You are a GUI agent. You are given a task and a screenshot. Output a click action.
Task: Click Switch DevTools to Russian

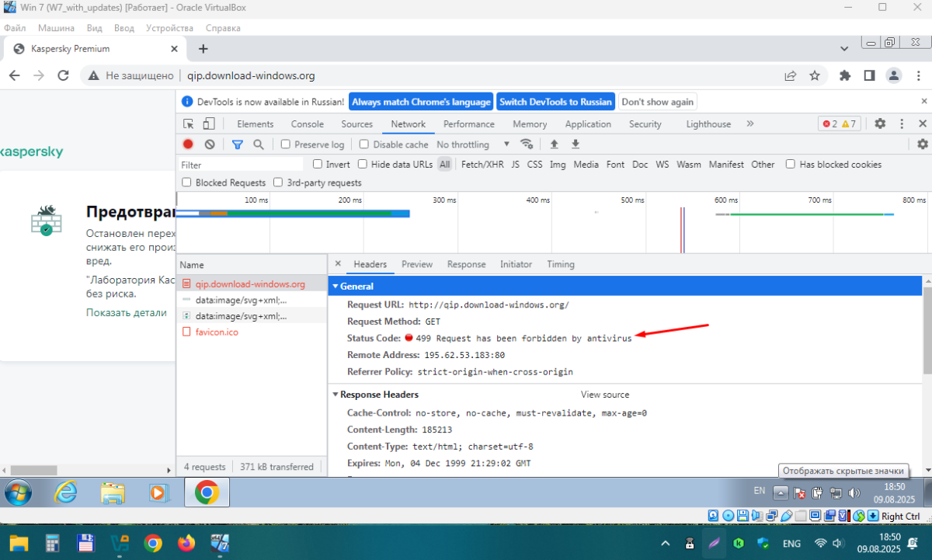555,102
